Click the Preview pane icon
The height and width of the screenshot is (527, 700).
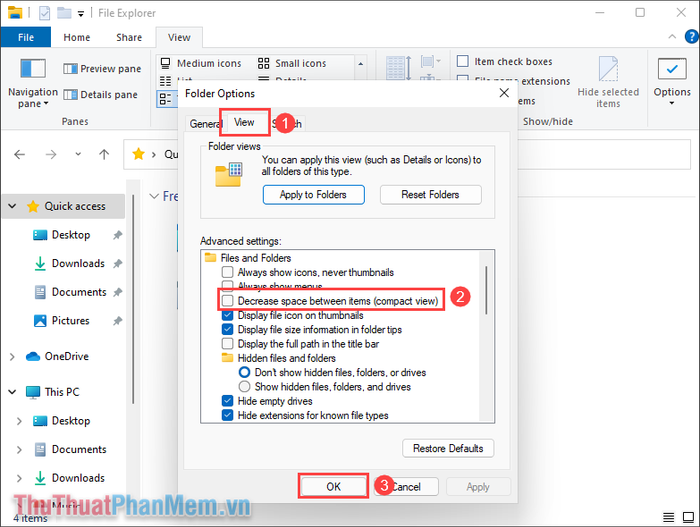pyautogui.click(x=71, y=69)
